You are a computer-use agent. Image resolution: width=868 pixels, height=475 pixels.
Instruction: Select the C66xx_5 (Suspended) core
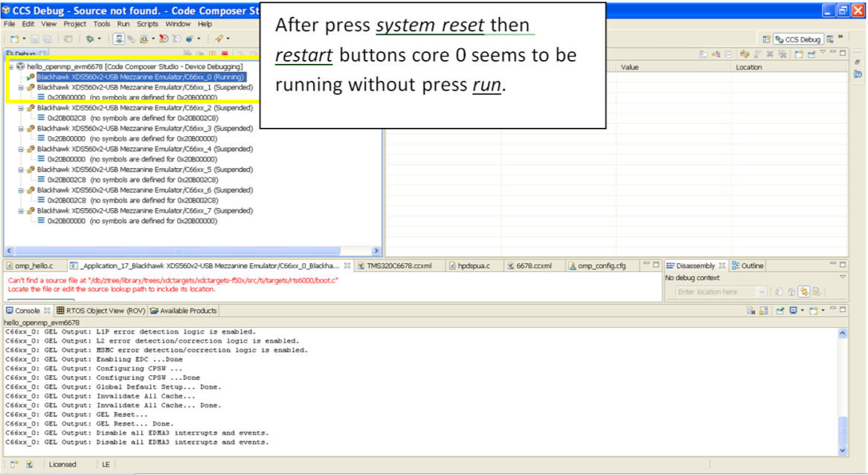point(145,169)
